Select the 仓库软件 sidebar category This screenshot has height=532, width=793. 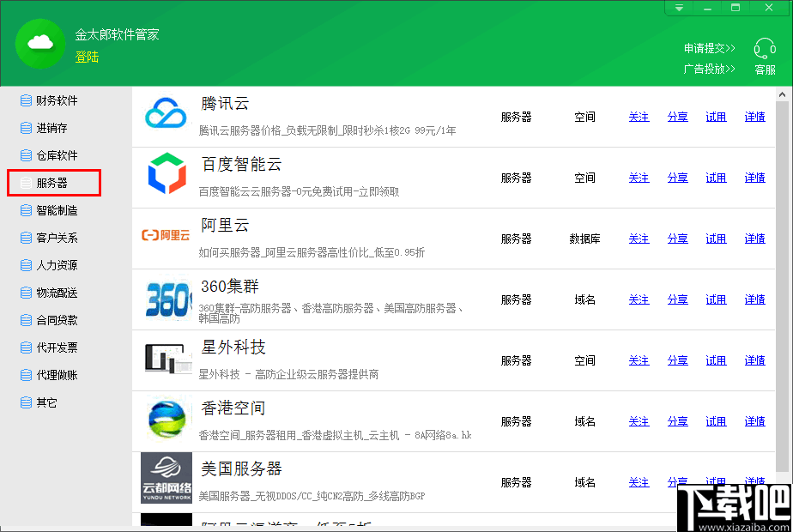57,155
